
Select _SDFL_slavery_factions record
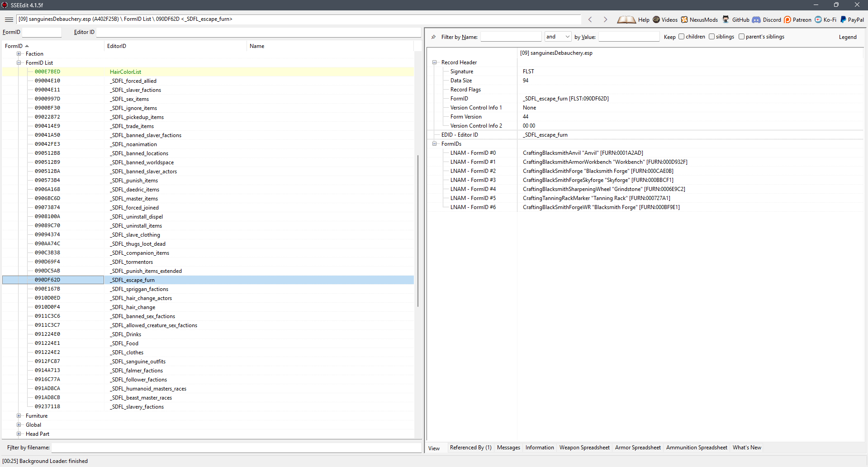(208, 407)
